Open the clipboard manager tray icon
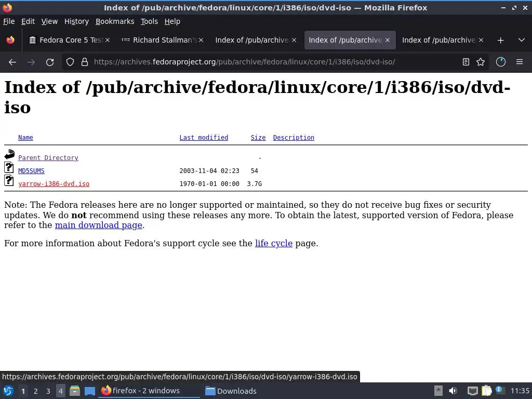The width and height of the screenshot is (532, 399). coord(486,391)
